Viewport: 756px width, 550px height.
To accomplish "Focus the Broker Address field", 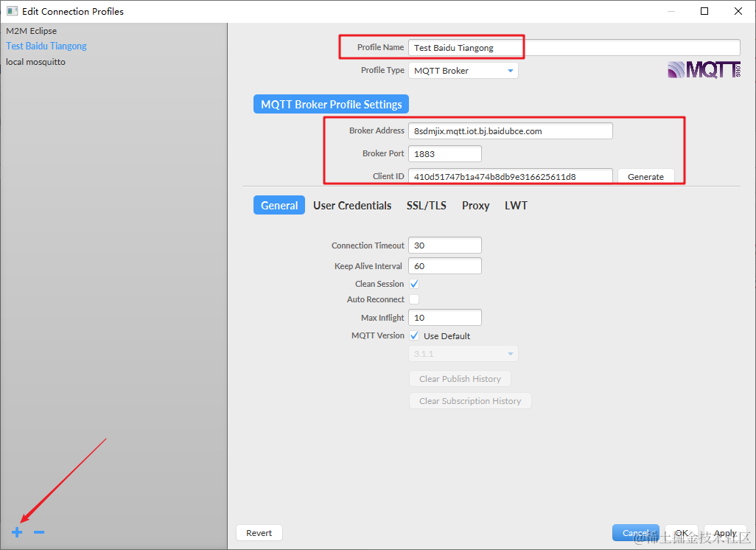I will tap(511, 130).
